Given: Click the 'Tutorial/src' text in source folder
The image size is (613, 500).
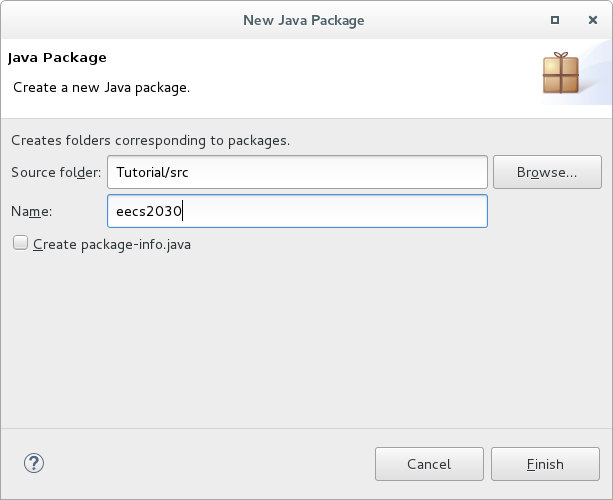Looking at the screenshot, I should 152,172.
